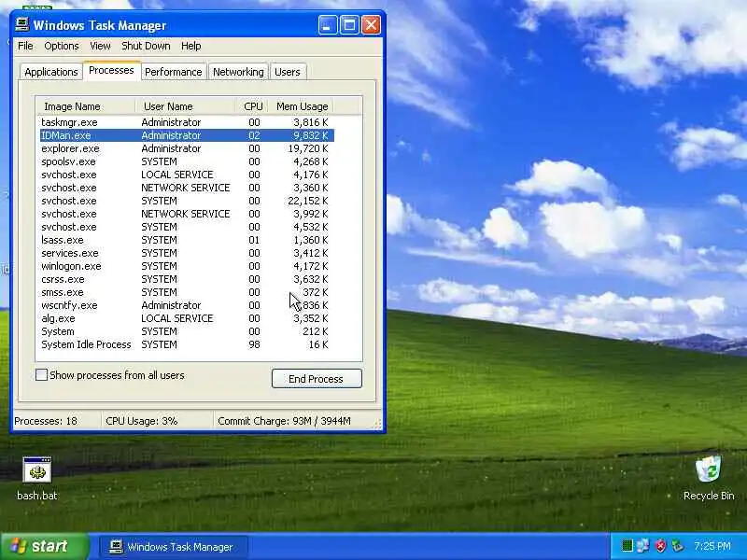Select the alg.exe process row
This screenshot has width=747, height=560.
click(187, 318)
